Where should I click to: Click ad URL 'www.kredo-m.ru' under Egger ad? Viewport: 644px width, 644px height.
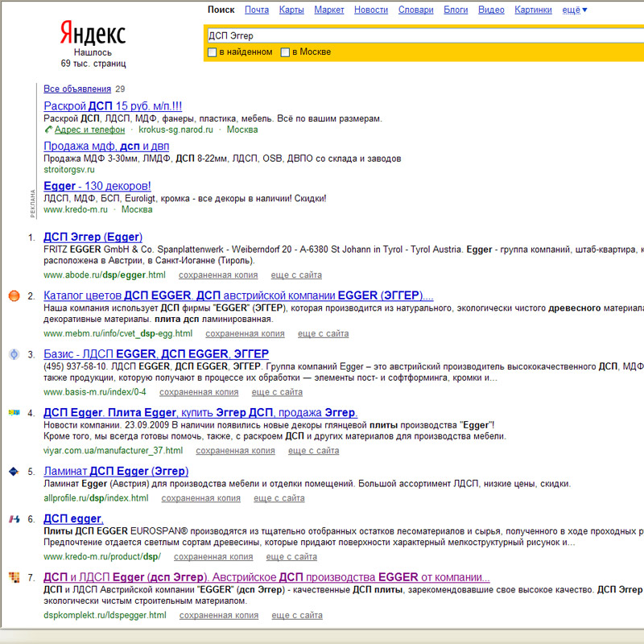pyautogui.click(x=76, y=210)
